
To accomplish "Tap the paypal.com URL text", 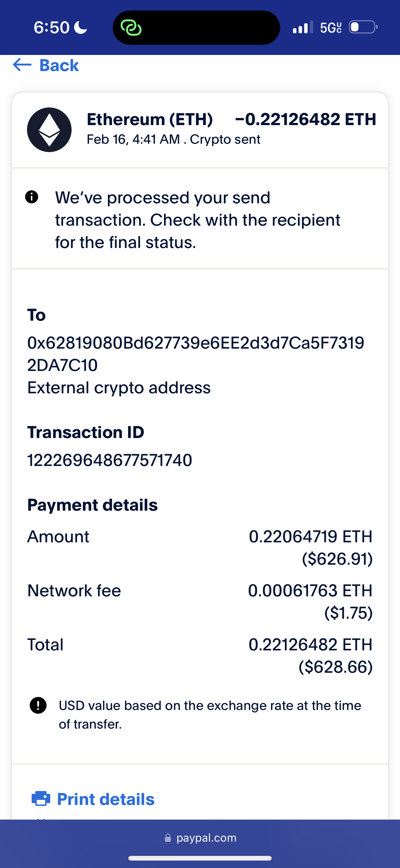I will tap(207, 838).
